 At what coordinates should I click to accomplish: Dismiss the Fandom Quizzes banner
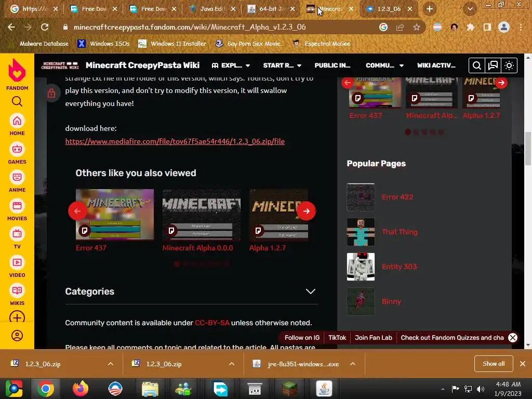click(513, 338)
